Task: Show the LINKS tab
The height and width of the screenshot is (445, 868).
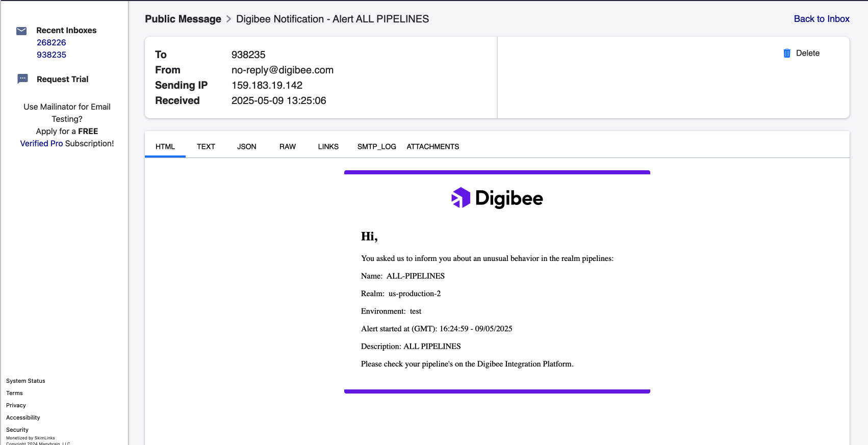Action: click(x=328, y=147)
